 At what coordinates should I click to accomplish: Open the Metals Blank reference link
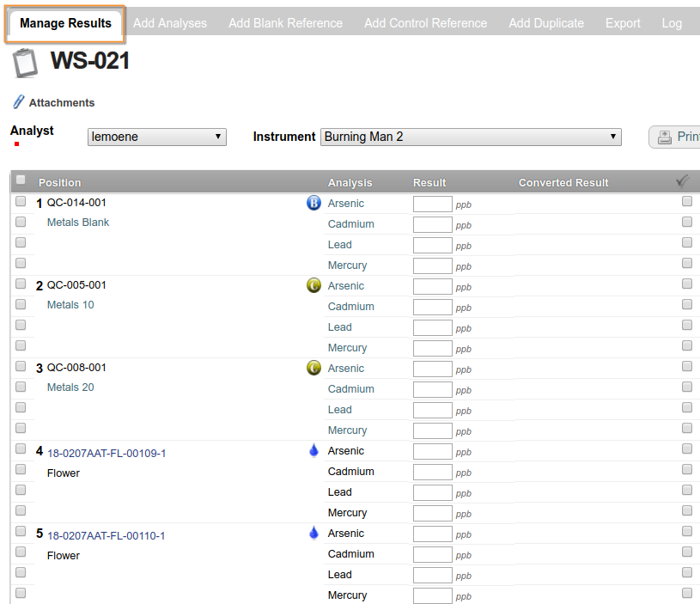[78, 223]
